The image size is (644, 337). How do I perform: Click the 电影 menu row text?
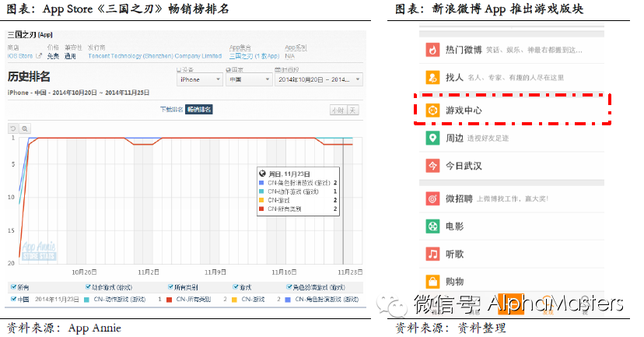tap(455, 226)
